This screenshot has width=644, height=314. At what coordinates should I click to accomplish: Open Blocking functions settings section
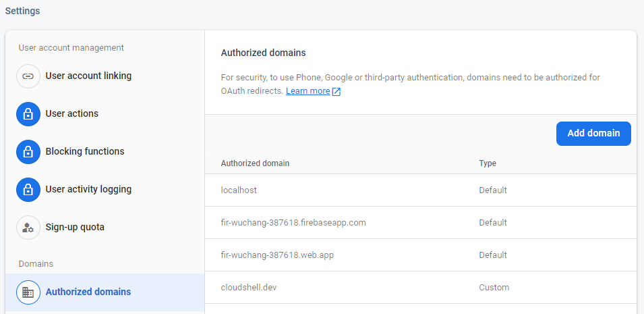click(x=85, y=152)
